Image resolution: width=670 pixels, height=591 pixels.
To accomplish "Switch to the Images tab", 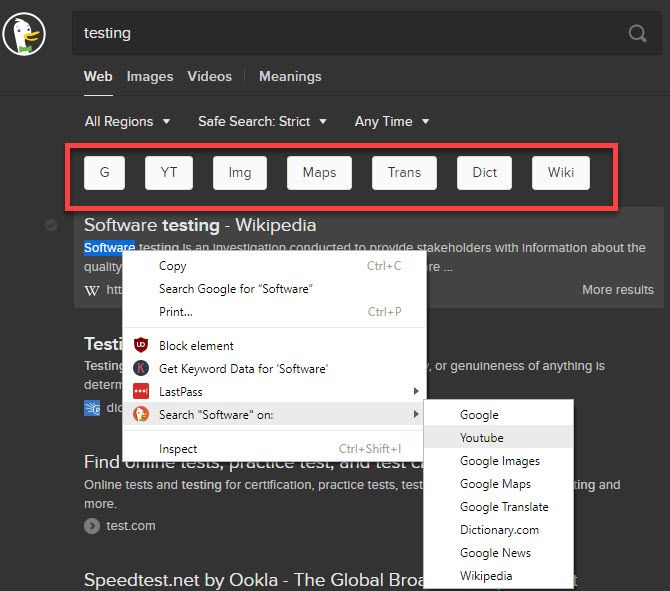I will coord(150,76).
